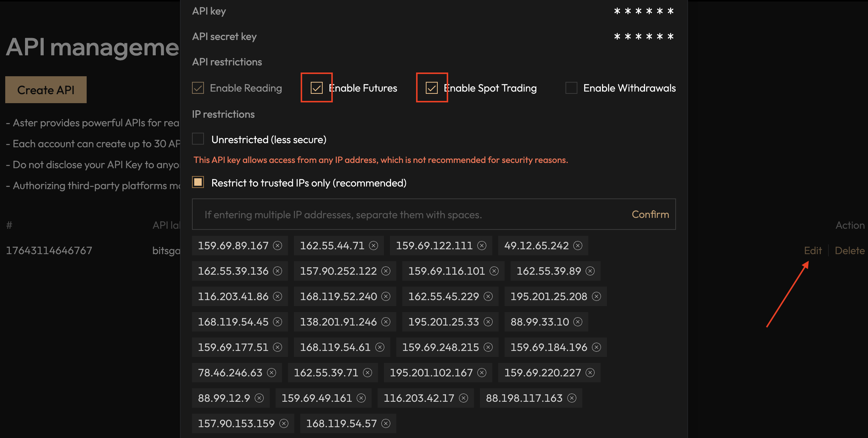Select Restrict to trusted IPs only
This screenshot has height=438, width=868.
click(x=198, y=182)
